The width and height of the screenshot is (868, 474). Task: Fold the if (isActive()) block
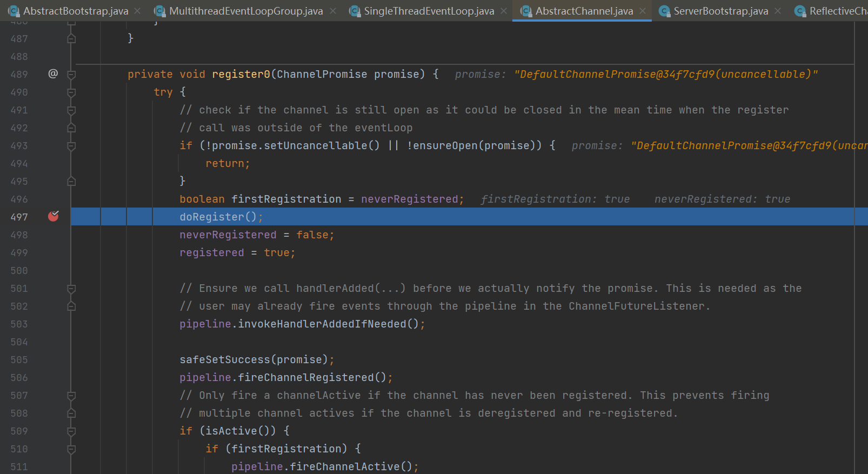[x=71, y=431]
